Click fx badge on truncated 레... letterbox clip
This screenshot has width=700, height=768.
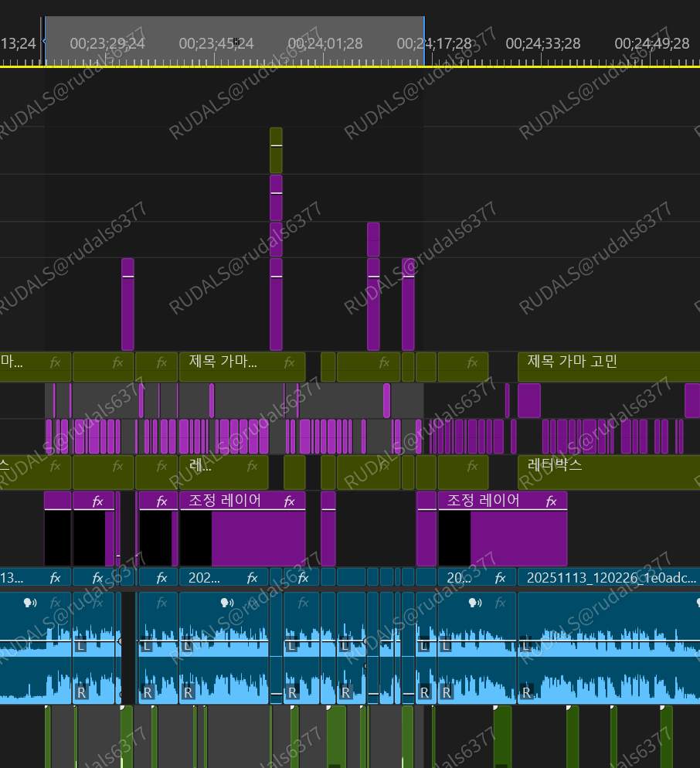[252, 466]
